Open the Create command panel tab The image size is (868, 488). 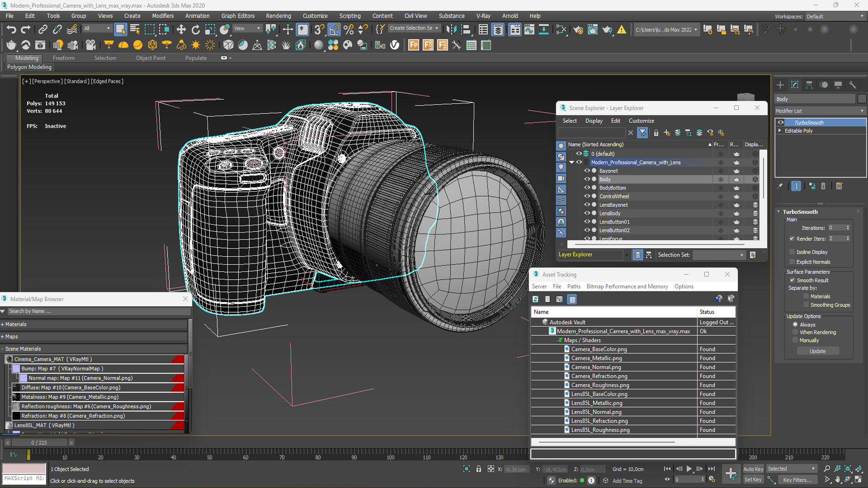pos(780,85)
